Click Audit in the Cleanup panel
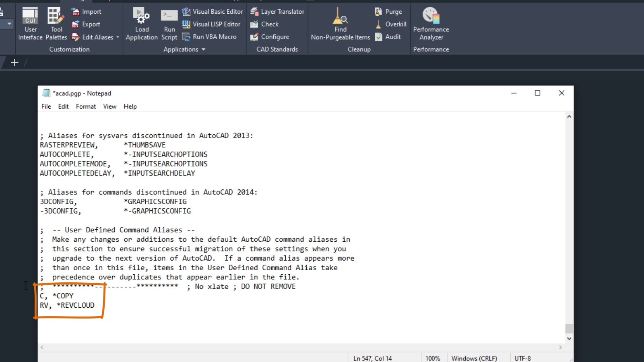 [x=388, y=37]
